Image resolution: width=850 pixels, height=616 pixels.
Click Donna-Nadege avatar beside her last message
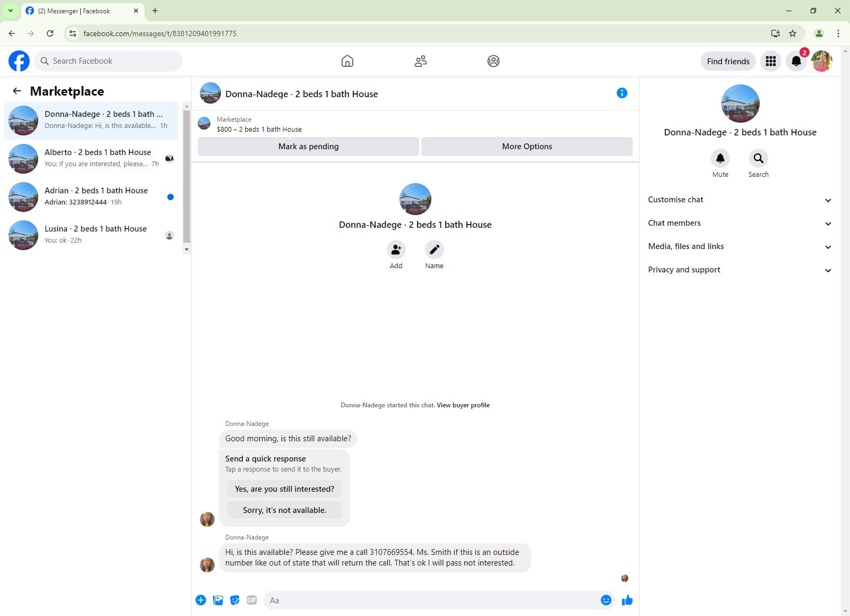click(x=207, y=564)
